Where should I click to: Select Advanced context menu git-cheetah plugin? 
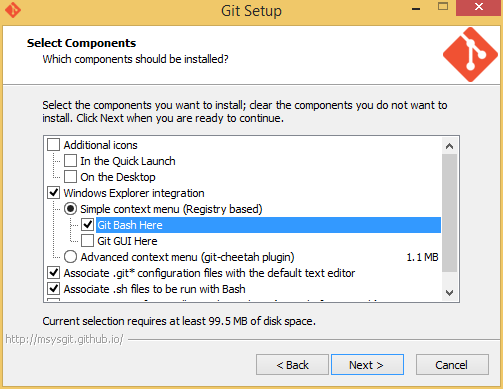coord(70,257)
